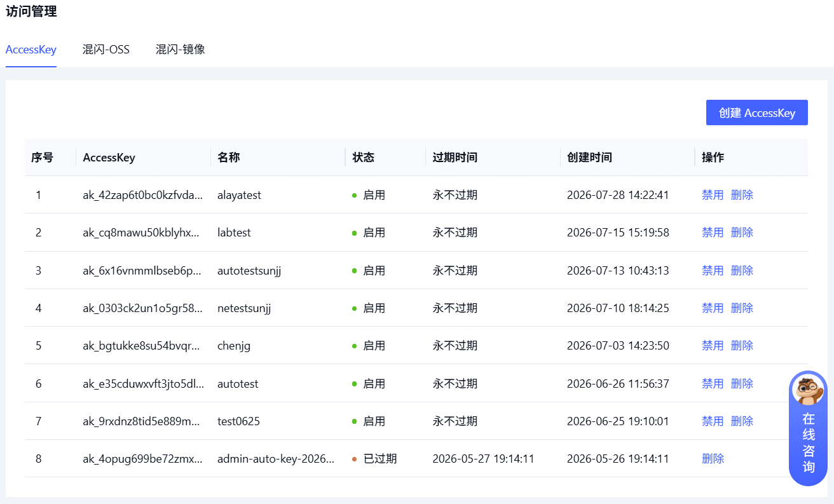Disable the autotest access key

tap(713, 384)
